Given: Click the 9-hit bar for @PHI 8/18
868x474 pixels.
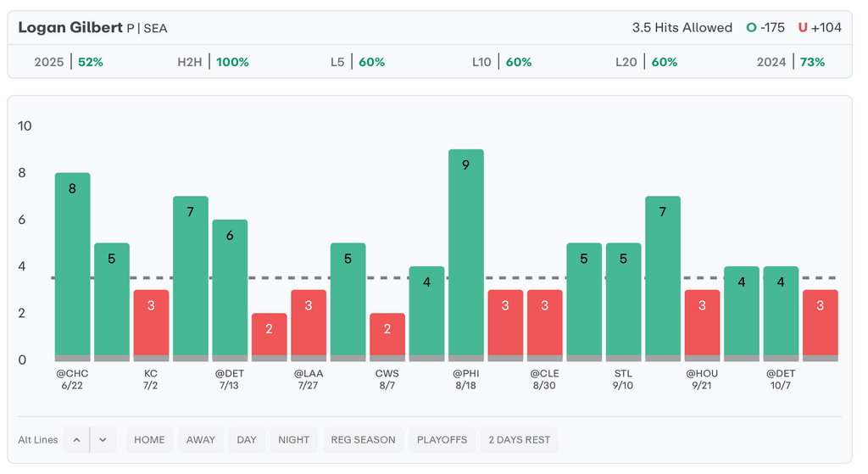Looking at the screenshot, I should [x=465, y=254].
